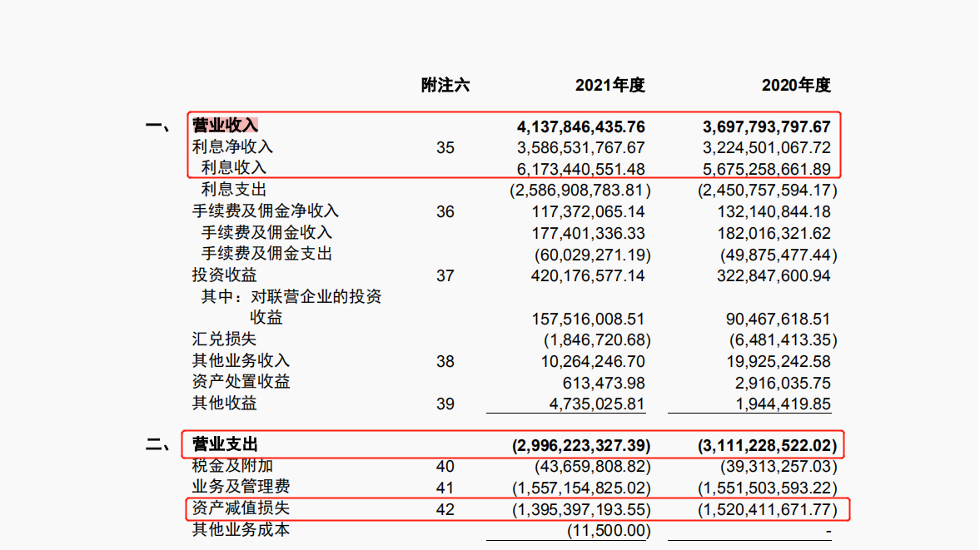Select the 手续费及佣金支出 row label
This screenshot has width=980, height=550.
(266, 254)
